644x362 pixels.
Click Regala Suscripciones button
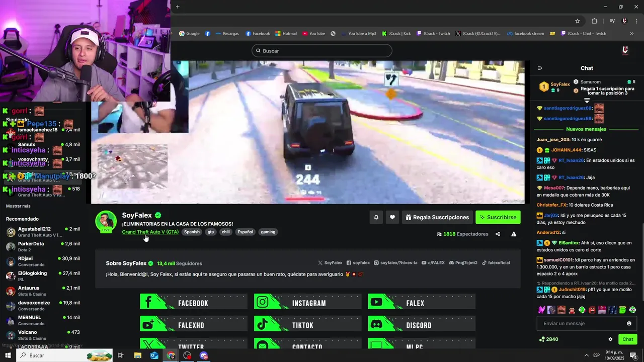tap(437, 217)
